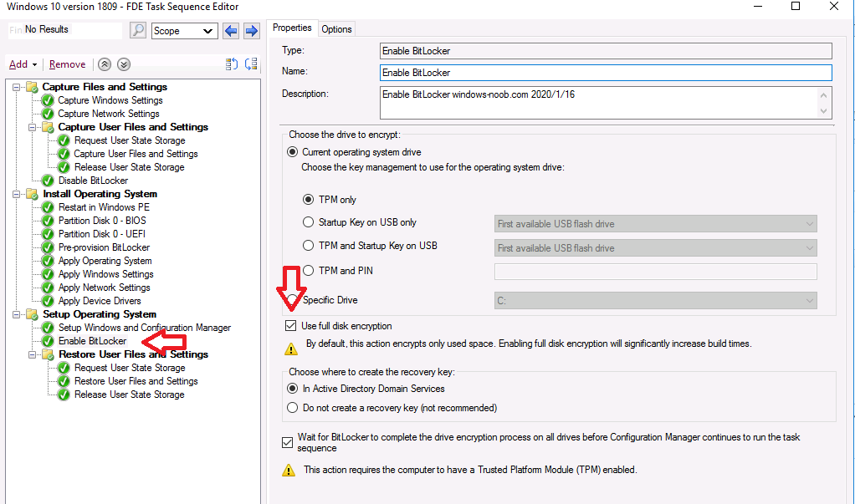Collapse Install Operating System group

pyautogui.click(x=17, y=194)
